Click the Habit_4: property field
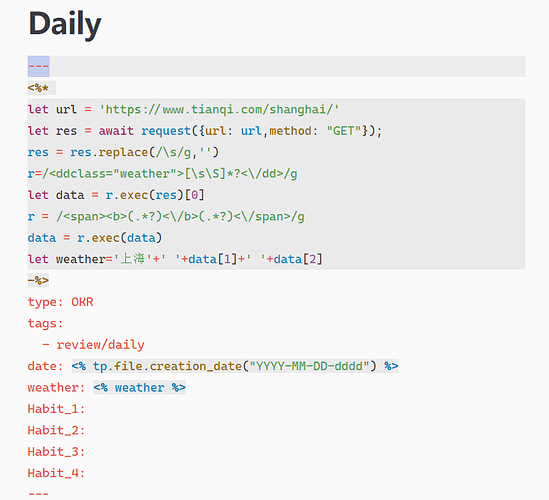 coord(56,473)
